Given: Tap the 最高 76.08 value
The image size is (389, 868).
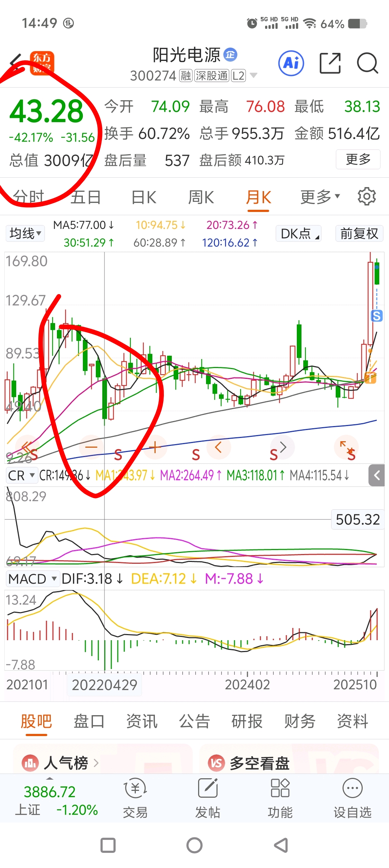Looking at the screenshot, I should (x=242, y=106).
